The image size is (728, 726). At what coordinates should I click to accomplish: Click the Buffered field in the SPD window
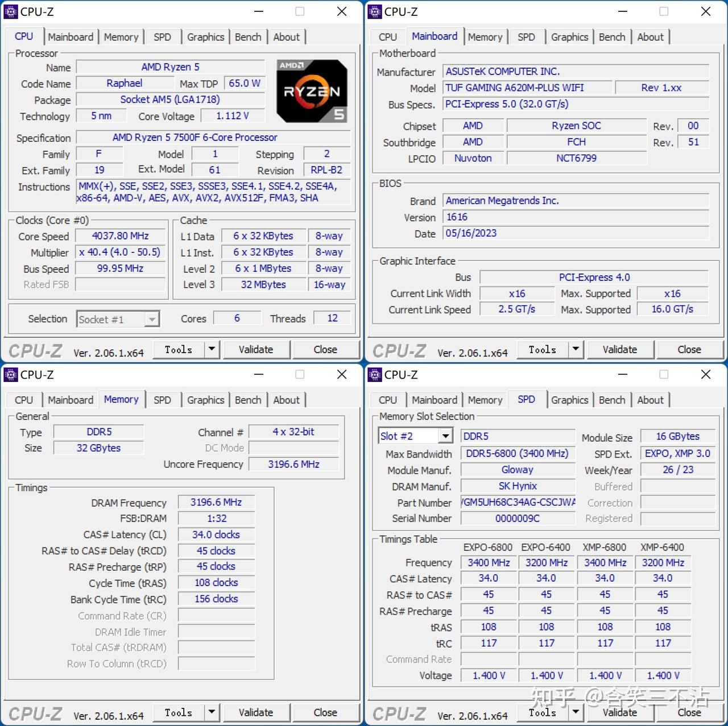coord(677,486)
